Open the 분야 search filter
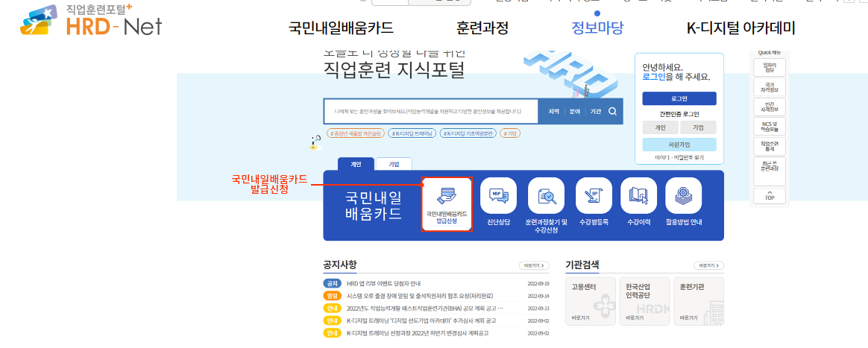Image resolution: width=868 pixels, height=348 pixels. [x=575, y=111]
